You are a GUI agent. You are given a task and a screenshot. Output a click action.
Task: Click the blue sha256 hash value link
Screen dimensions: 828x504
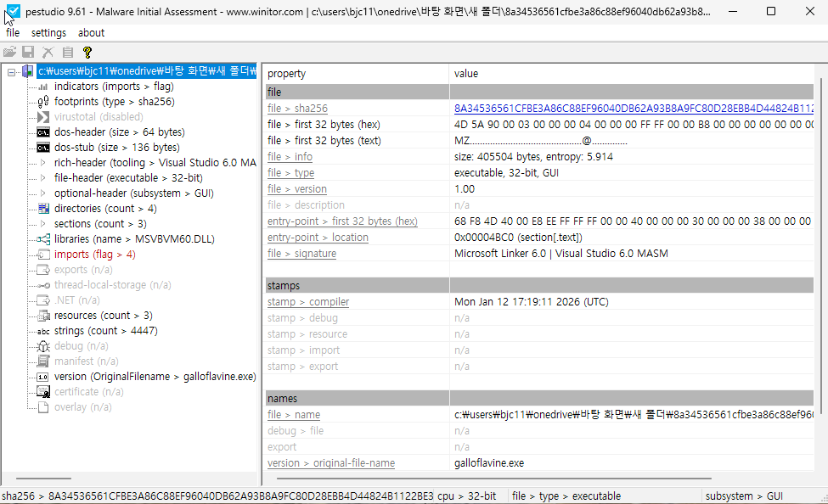pos(633,109)
